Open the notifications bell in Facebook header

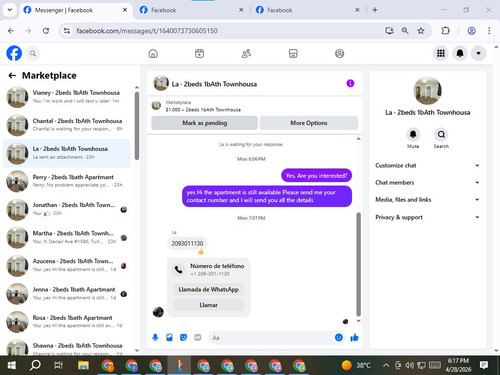(460, 53)
